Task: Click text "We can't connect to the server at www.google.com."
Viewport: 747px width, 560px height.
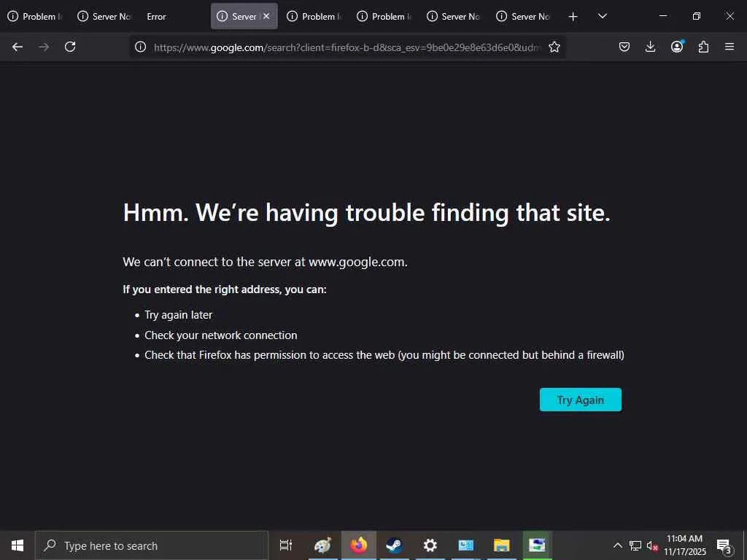Action: click(265, 262)
